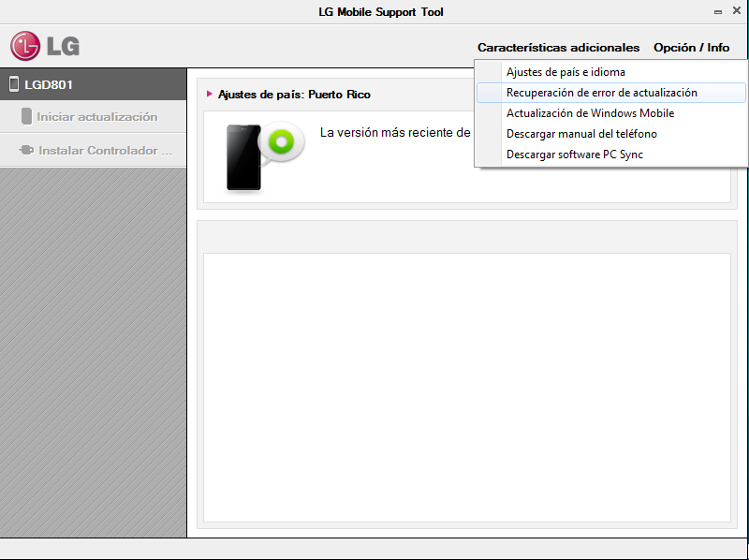Click the 'La versión más reciente de' text
This screenshot has width=749, height=560.
395,132
